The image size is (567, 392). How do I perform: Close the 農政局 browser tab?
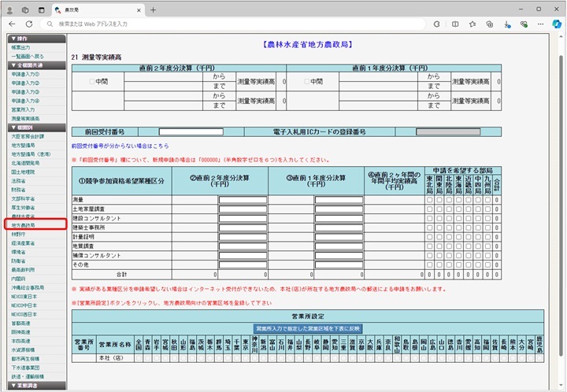(139, 10)
